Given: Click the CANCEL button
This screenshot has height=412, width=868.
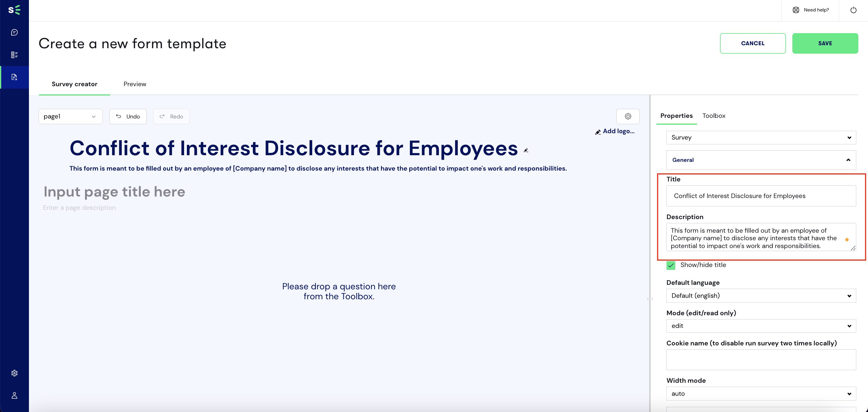Looking at the screenshot, I should [753, 43].
